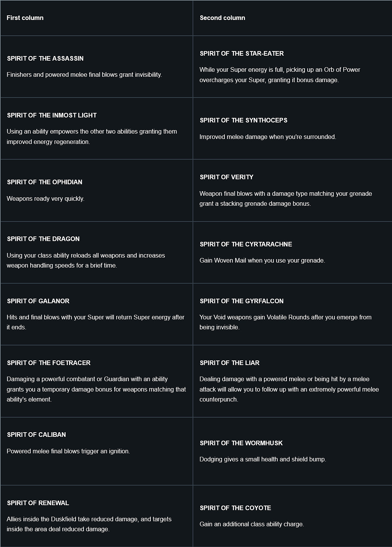Click the Spirit of the Liar title
392x547 pixels.
(230, 363)
